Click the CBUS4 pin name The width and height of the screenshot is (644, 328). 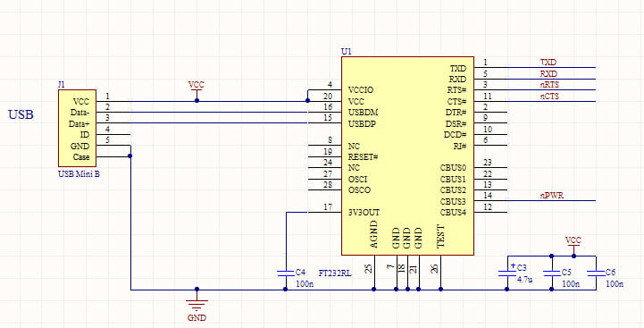point(454,213)
